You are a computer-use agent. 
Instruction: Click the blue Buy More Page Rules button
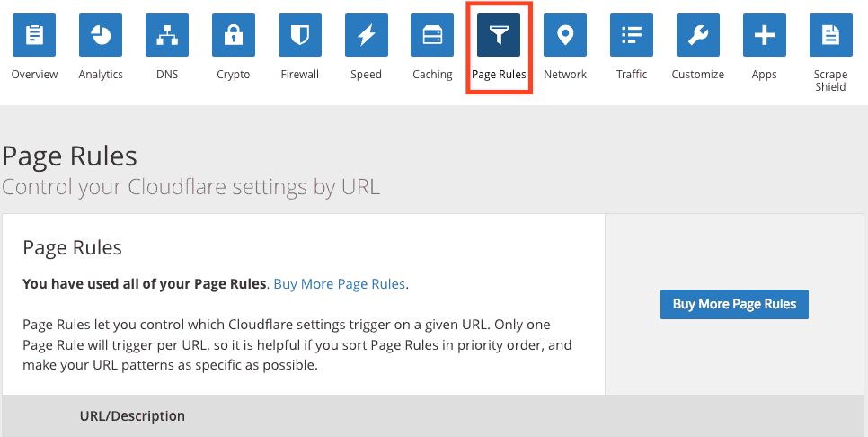(735, 304)
